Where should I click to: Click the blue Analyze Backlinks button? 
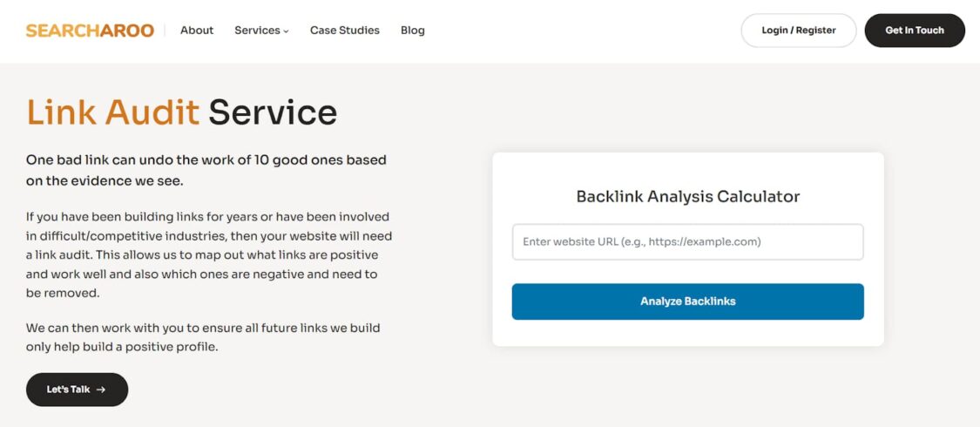click(x=687, y=302)
